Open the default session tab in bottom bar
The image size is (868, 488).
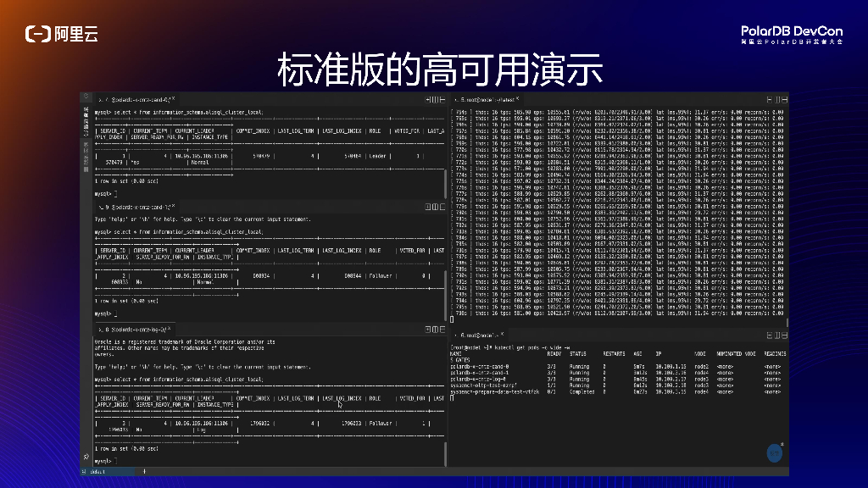[x=107, y=471]
